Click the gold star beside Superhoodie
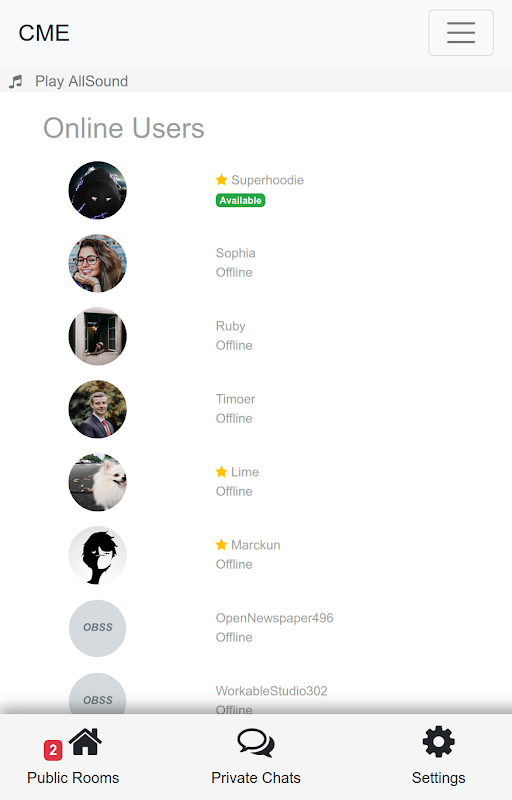Viewport: 512px width, 800px height. tap(221, 180)
